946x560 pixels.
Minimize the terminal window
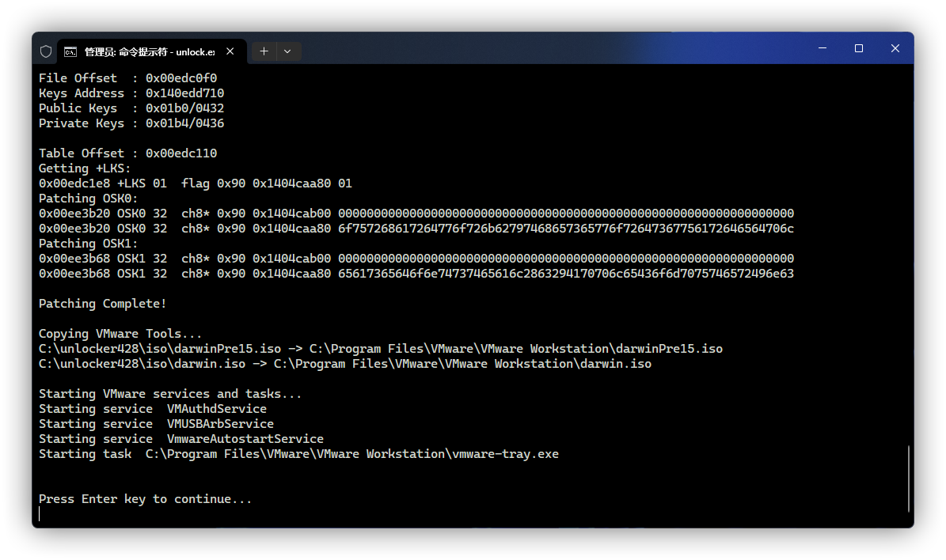823,48
